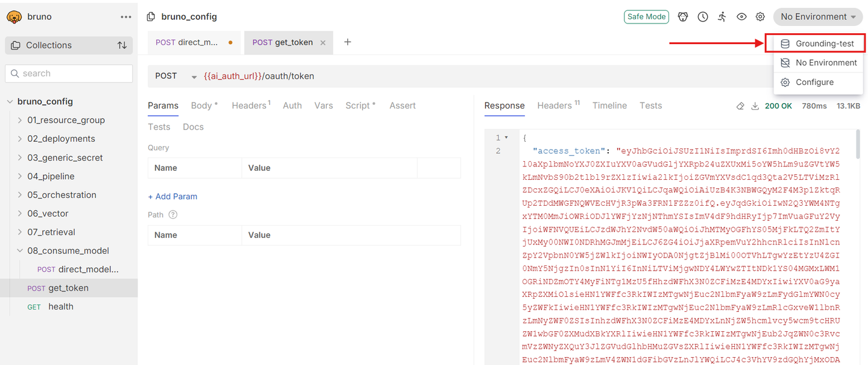Switch to the POST get_token tab
Viewport: 868px width, 365px height.
[x=288, y=42]
